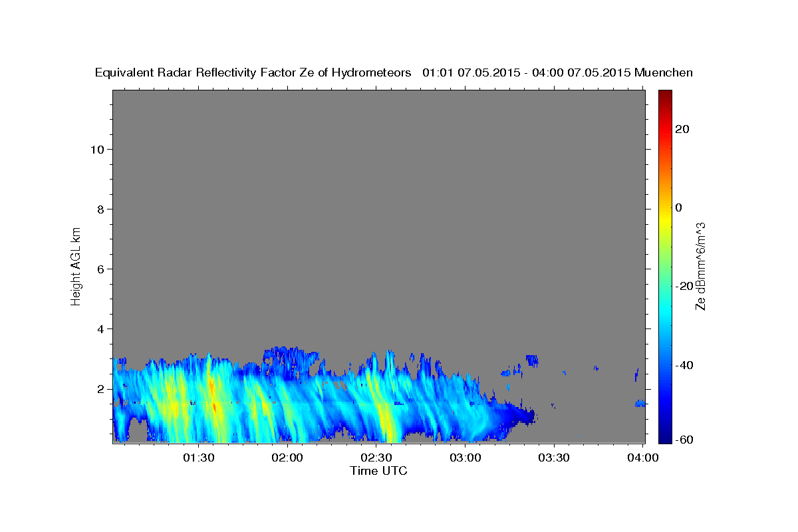Viewport: 798px width, 532px height.
Task: Click the dark blue bottom of the colorbar
Action: [665, 436]
